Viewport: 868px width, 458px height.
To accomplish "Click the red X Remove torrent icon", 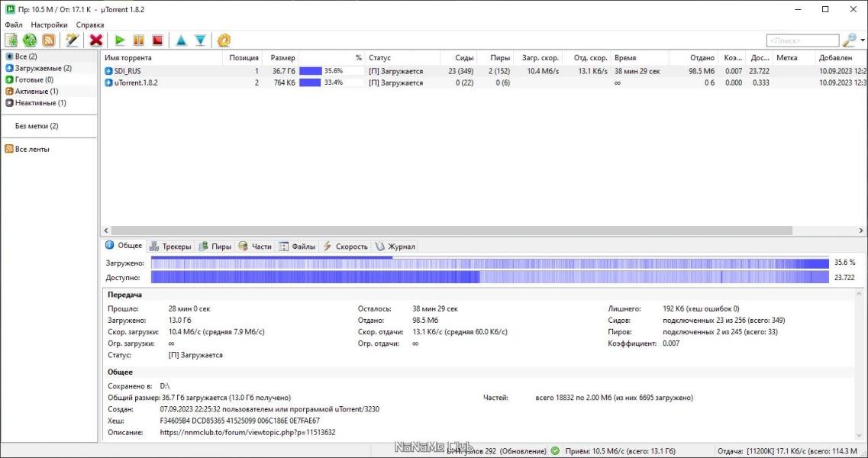I will coord(96,40).
